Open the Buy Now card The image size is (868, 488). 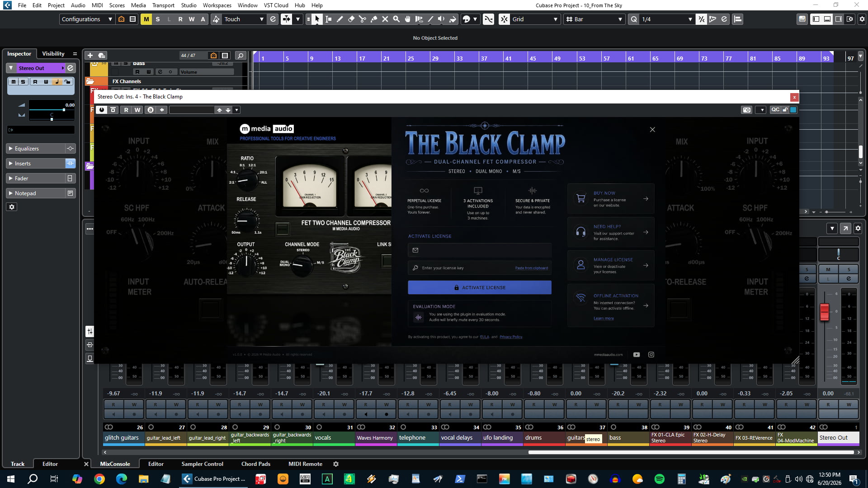pos(611,199)
